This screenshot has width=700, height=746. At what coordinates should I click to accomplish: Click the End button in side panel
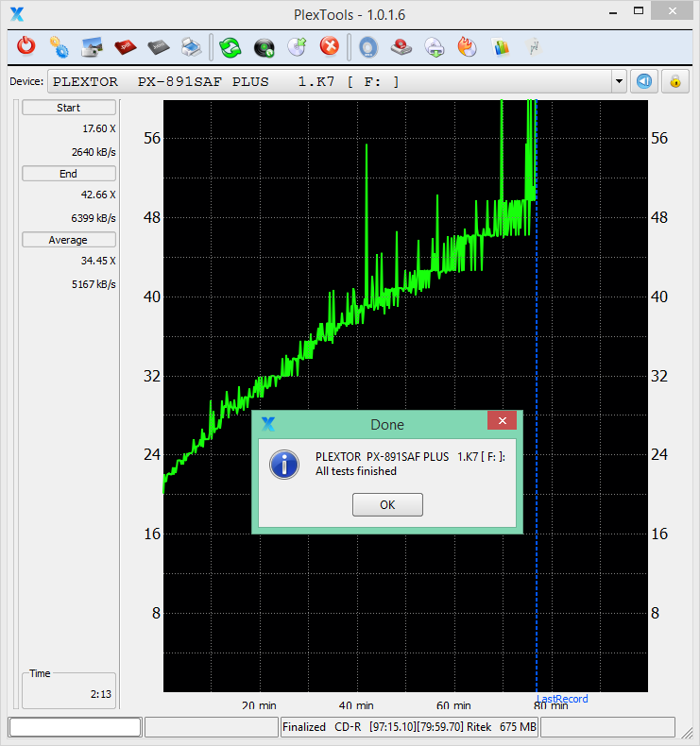click(x=69, y=174)
